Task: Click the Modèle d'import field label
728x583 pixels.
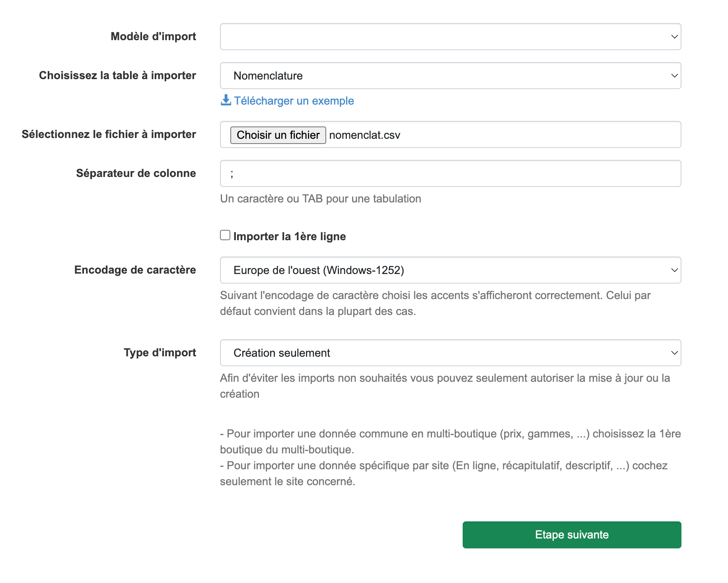Action: pyautogui.click(x=153, y=36)
